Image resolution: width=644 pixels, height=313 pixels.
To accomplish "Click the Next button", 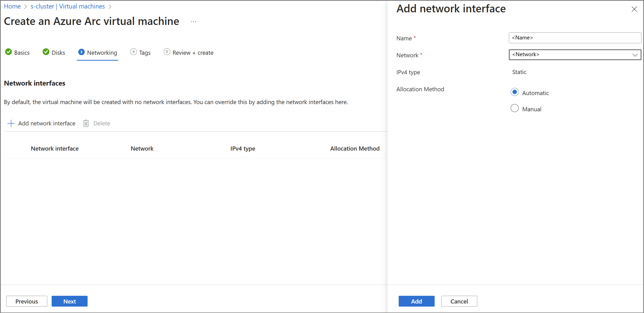I will pyautogui.click(x=70, y=301).
